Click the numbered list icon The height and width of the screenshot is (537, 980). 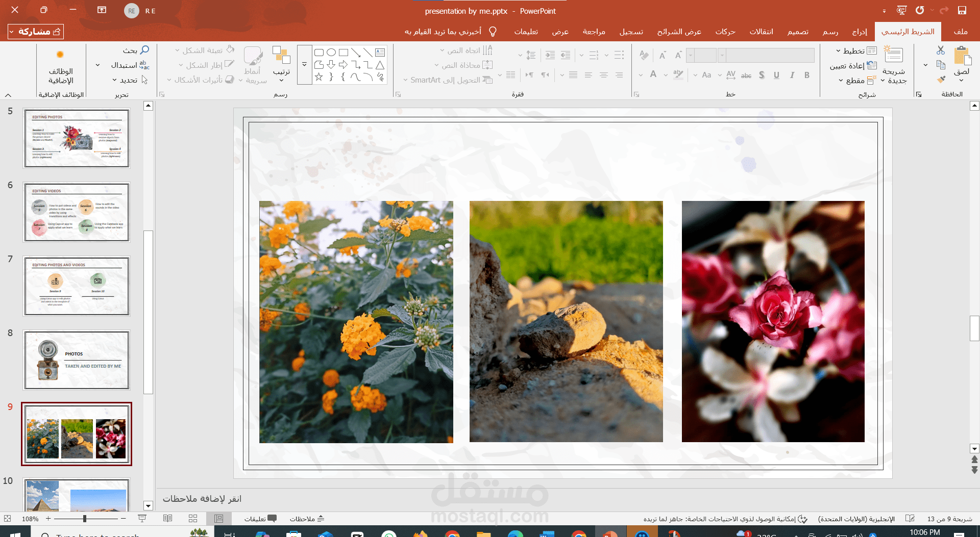coord(594,55)
